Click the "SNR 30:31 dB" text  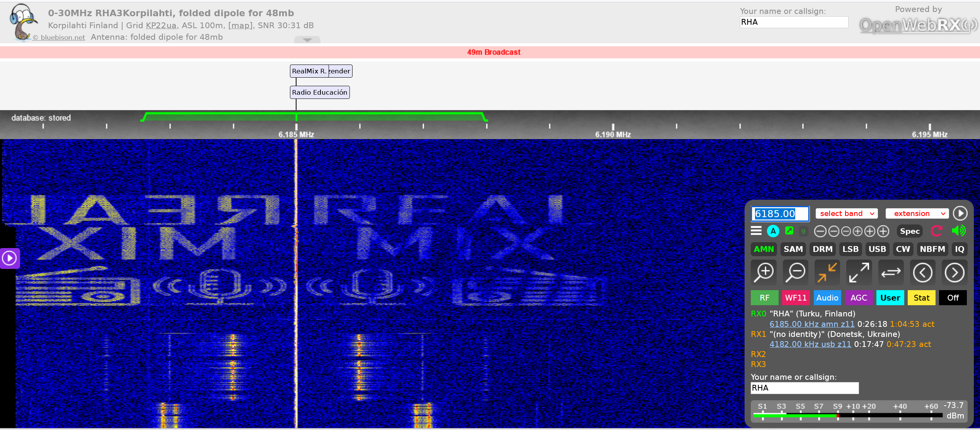pyautogui.click(x=286, y=25)
